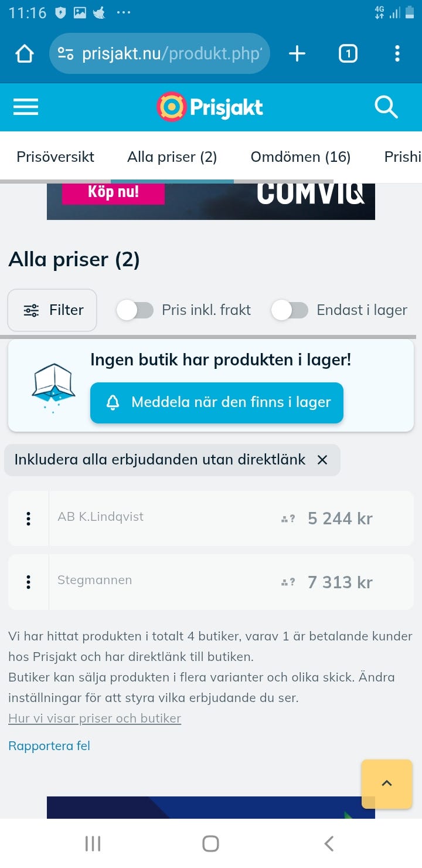Tap the browser home icon
The height and width of the screenshot is (868, 422).
coord(25,54)
